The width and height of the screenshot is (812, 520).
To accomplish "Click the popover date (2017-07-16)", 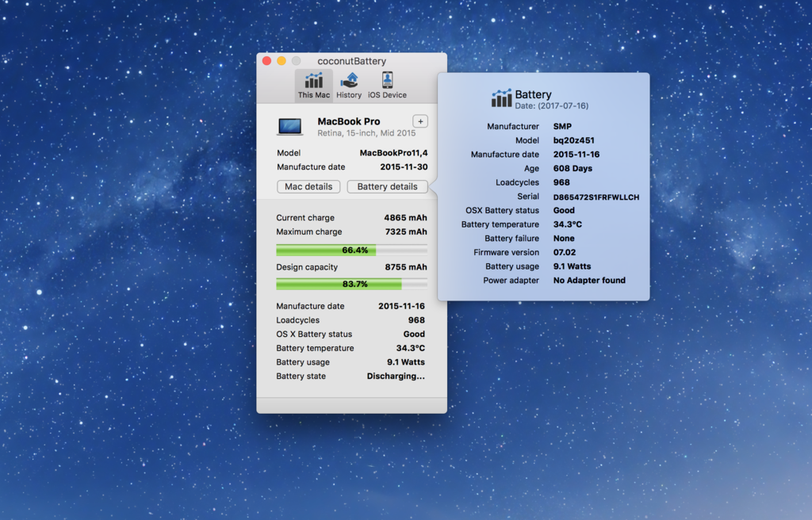I will click(x=552, y=105).
